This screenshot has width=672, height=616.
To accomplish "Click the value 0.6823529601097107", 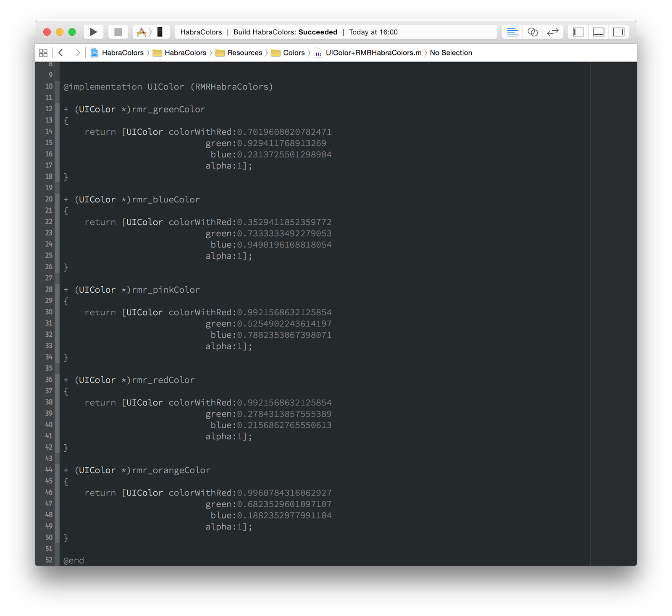I will tap(284, 504).
